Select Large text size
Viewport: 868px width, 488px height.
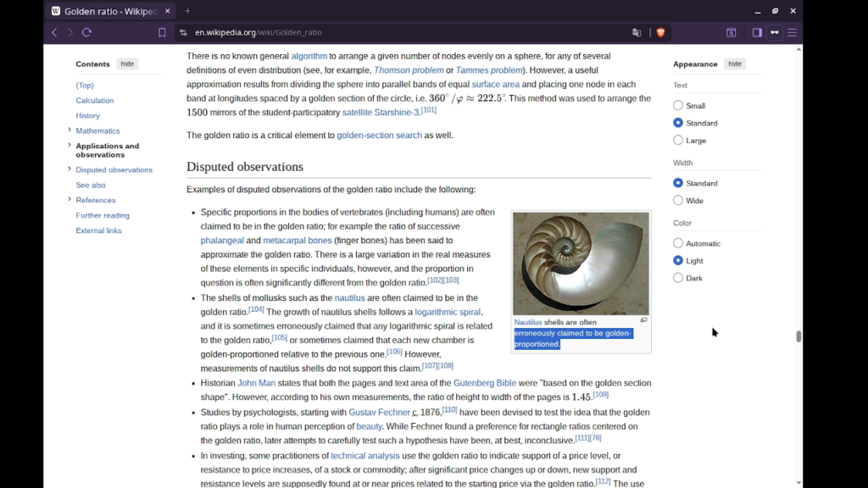point(678,140)
